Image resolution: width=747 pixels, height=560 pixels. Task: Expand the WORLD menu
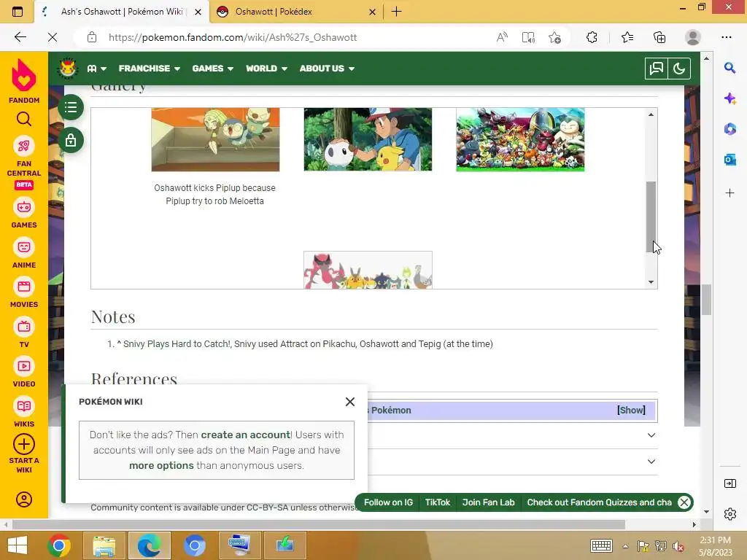pyautogui.click(x=267, y=69)
